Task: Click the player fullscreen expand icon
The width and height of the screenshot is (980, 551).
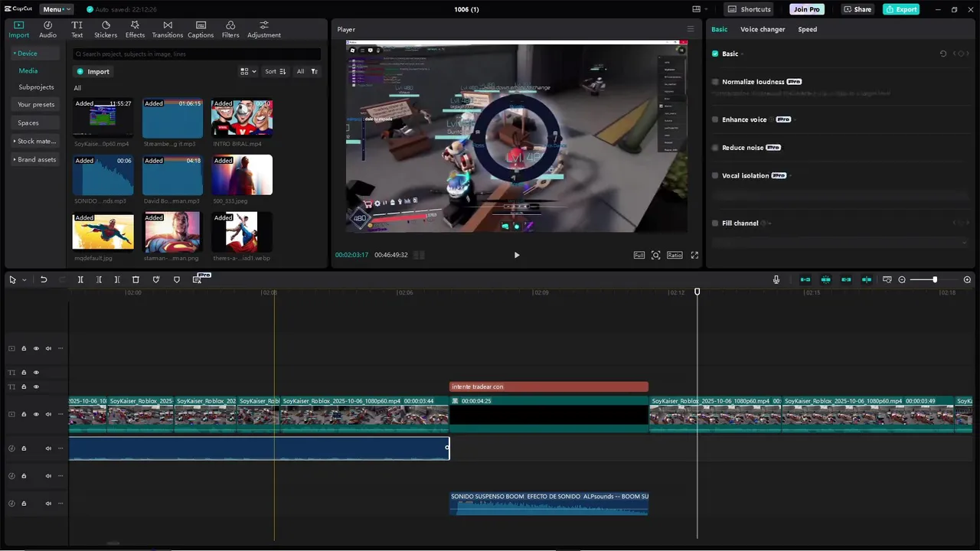Action: (x=694, y=255)
